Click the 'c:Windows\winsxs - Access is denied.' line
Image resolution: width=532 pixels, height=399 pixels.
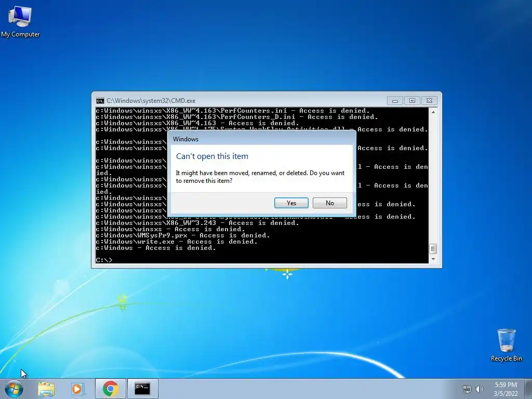pyautogui.click(x=170, y=229)
